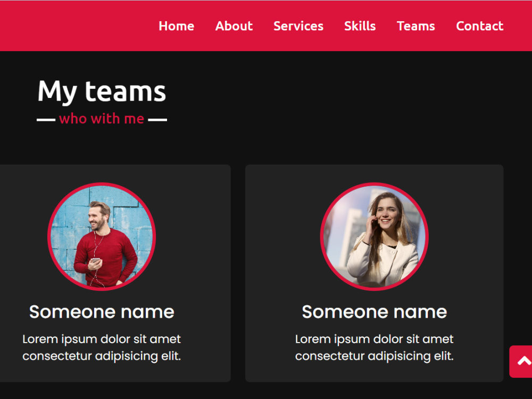Click the Lorem ipsum text in the woman's card
Viewport: 532px width, 399px height.
pos(375,347)
